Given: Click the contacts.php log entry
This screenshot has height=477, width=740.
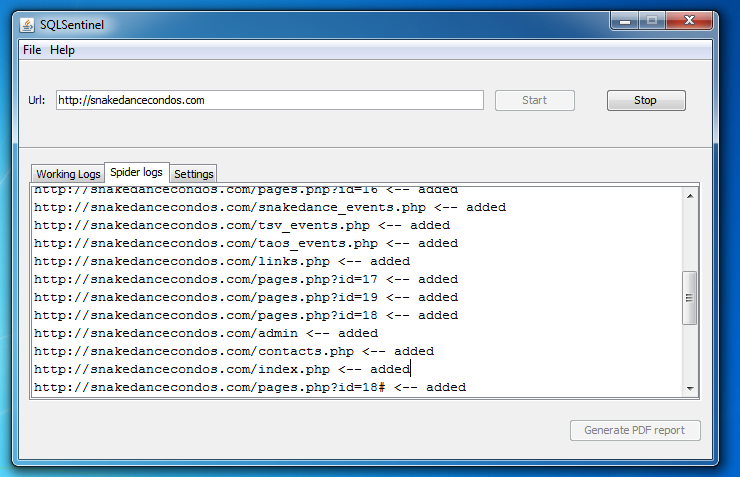Looking at the screenshot, I should (234, 351).
